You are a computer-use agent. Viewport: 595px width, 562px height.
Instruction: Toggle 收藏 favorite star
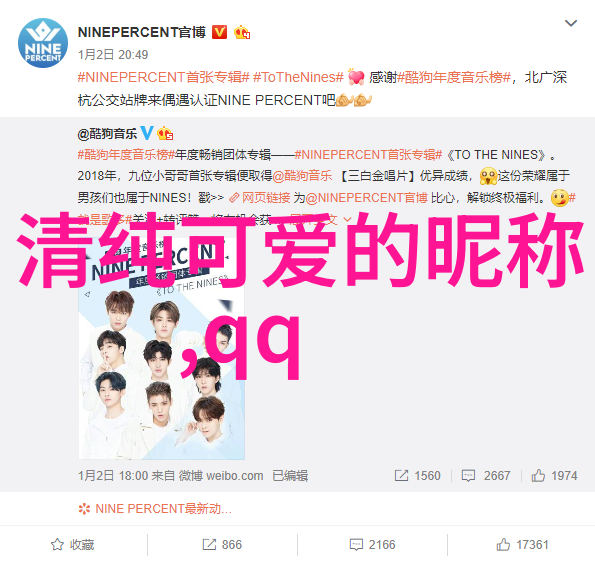click(72, 545)
